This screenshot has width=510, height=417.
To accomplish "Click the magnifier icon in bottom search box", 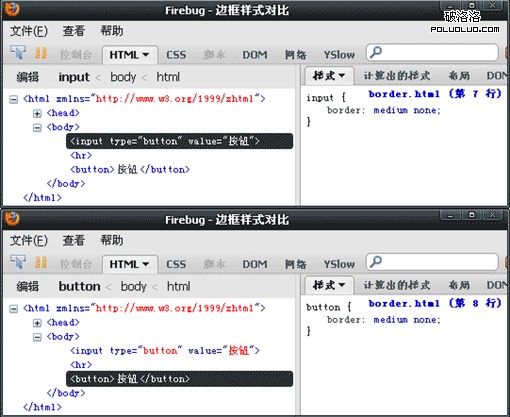I will pos(376,261).
